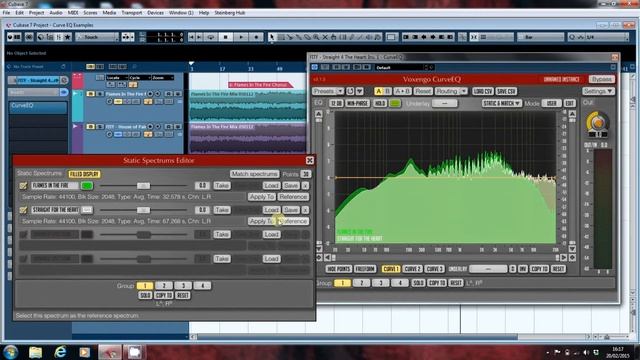Click the Load CSV button in CurveEQ
640x360 pixels.
coord(483,91)
